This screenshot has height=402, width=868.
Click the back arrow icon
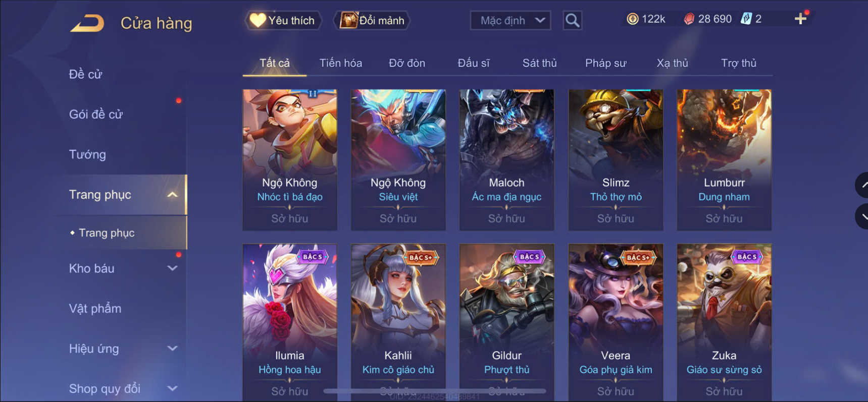pos(87,23)
